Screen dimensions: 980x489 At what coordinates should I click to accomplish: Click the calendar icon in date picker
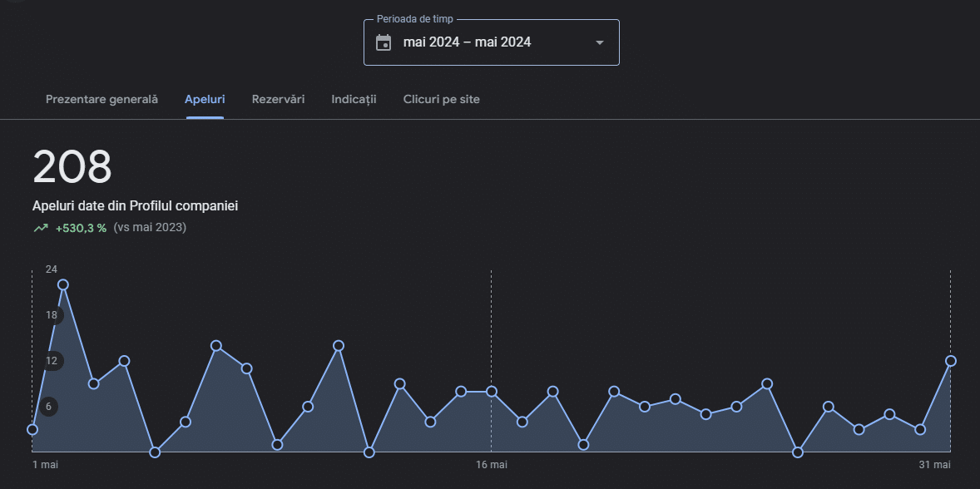pos(384,42)
